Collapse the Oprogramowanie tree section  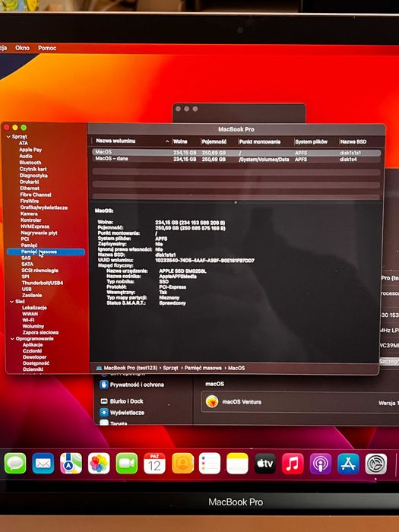[x=13, y=339]
